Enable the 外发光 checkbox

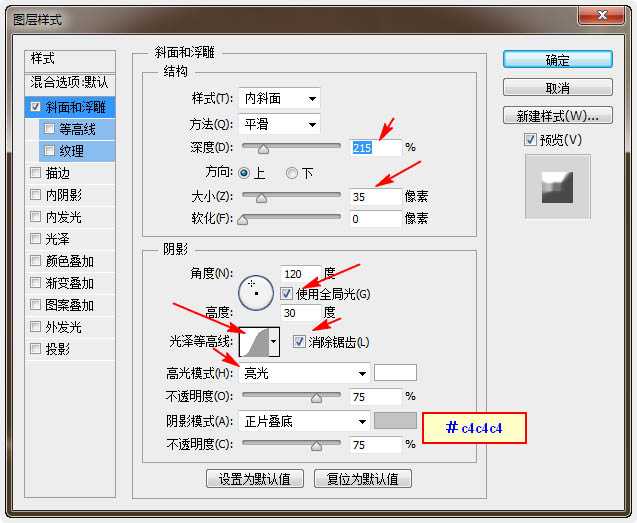tap(35, 326)
